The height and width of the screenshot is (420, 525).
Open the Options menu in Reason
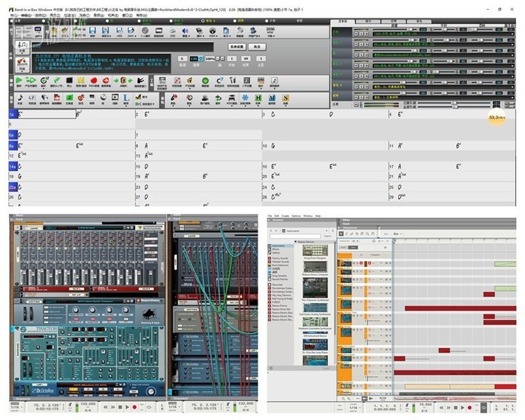296,216
